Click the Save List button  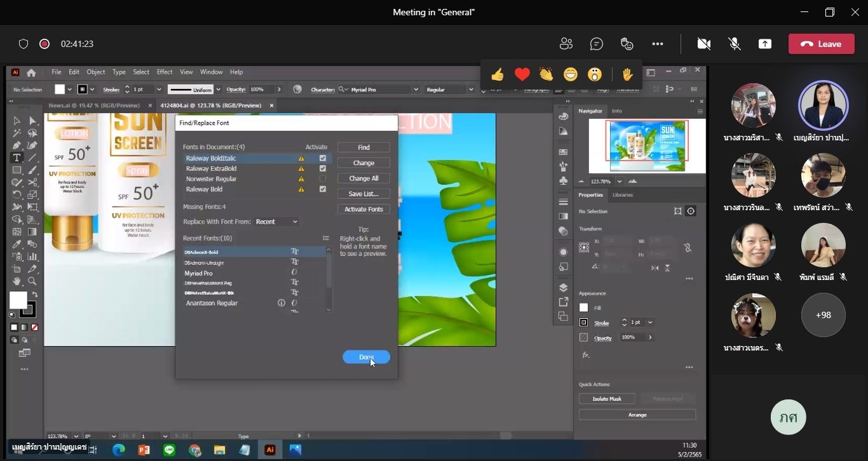point(363,194)
